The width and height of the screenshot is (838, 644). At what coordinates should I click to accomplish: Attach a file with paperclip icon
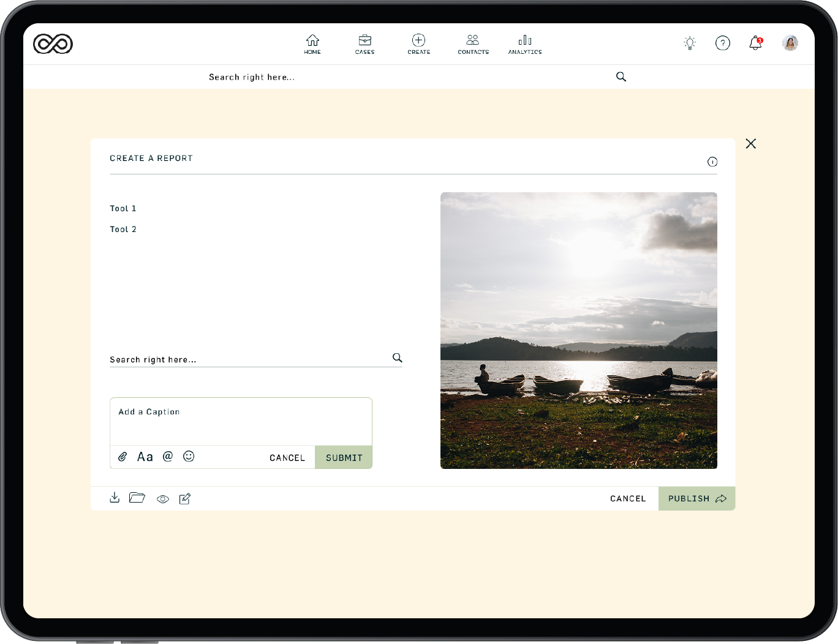123,457
